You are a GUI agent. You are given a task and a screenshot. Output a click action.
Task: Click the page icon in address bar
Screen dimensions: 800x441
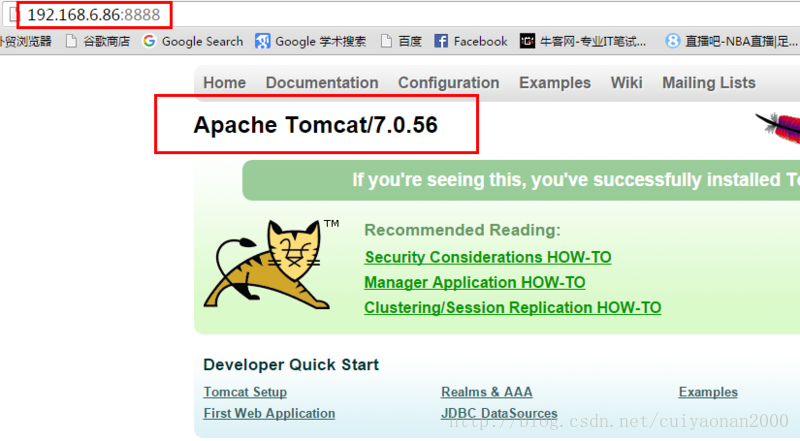pos(14,15)
